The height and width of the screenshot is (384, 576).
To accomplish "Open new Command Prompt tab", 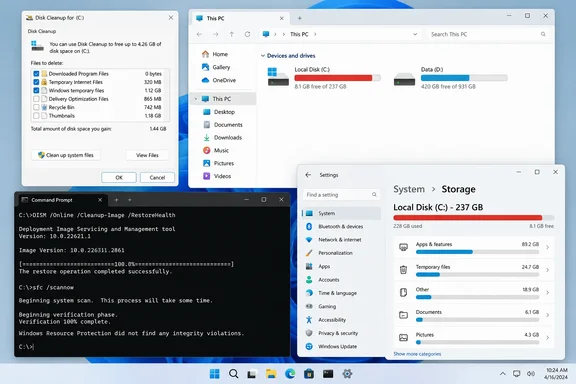I will (116, 200).
